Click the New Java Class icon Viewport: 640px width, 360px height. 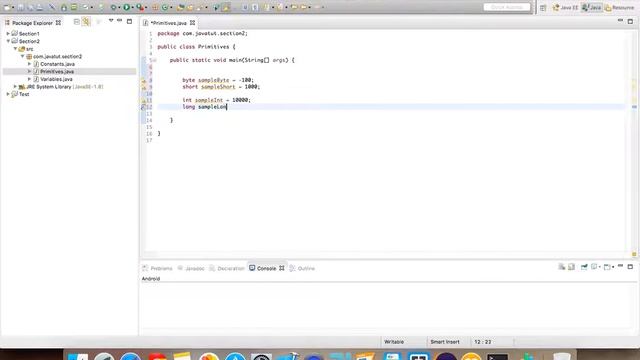click(x=164, y=7)
